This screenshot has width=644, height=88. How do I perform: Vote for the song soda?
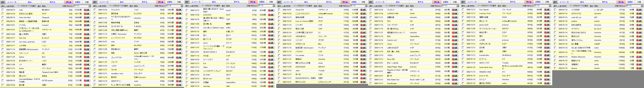[x=87, y=10]
